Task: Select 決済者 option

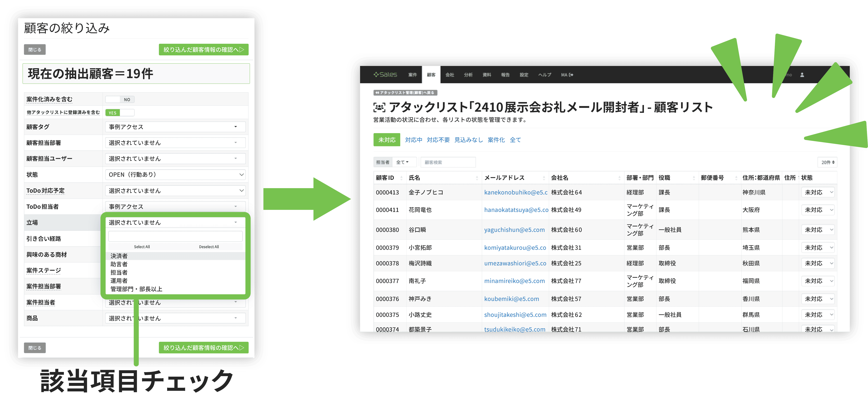Action: coord(175,256)
